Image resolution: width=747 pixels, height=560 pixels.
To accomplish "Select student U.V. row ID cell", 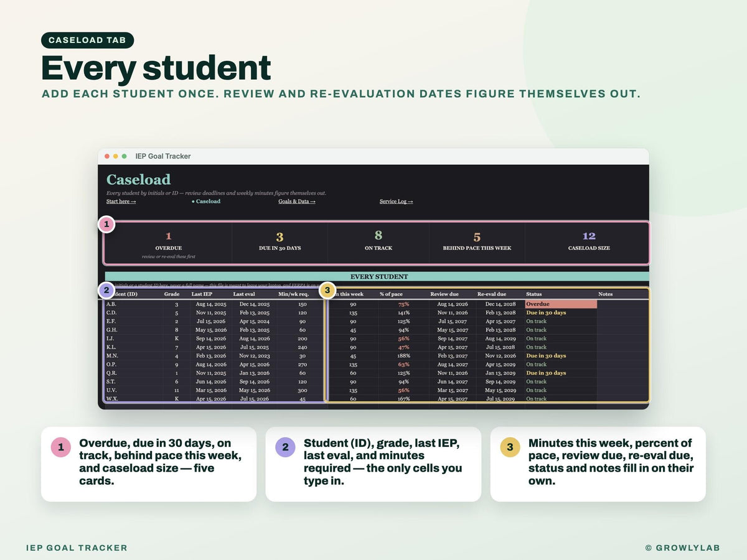I will point(111,390).
